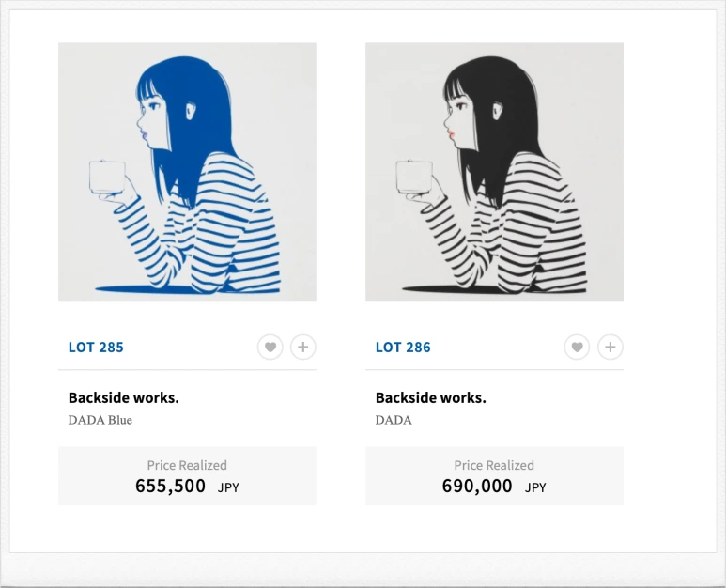This screenshot has height=588, width=726.
Task: Click the 690,000 price amount
Action: click(x=477, y=487)
